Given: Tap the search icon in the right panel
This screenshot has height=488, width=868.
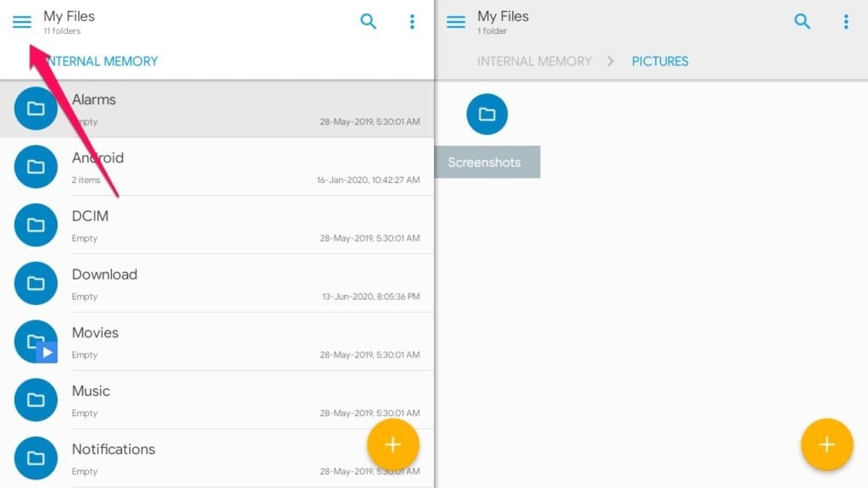Looking at the screenshot, I should (802, 21).
